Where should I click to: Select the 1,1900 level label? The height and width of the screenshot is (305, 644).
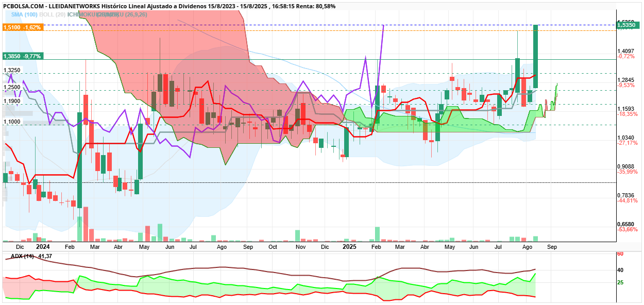tap(12, 101)
